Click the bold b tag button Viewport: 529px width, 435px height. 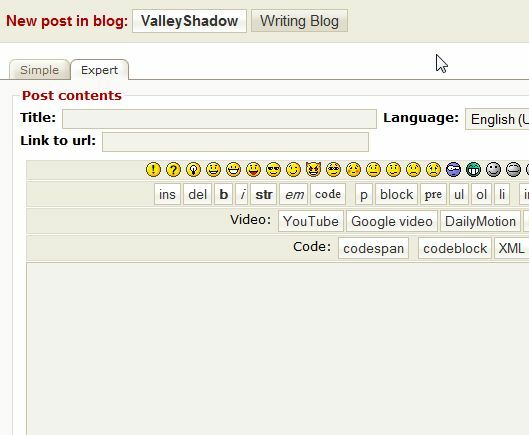point(223,194)
